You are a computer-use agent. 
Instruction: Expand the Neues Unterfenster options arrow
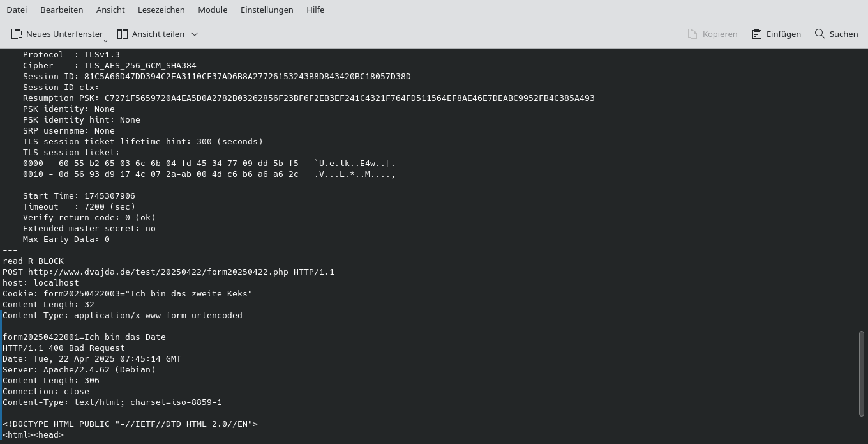coord(105,40)
